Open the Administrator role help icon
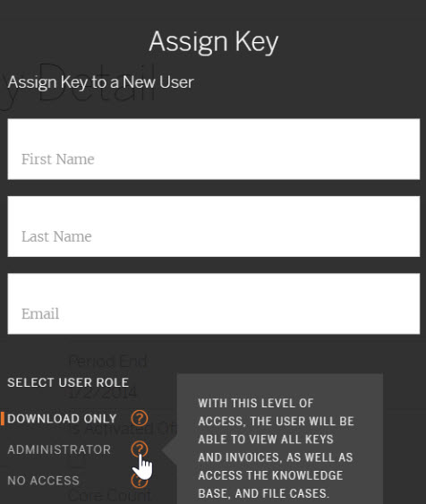 [140, 449]
